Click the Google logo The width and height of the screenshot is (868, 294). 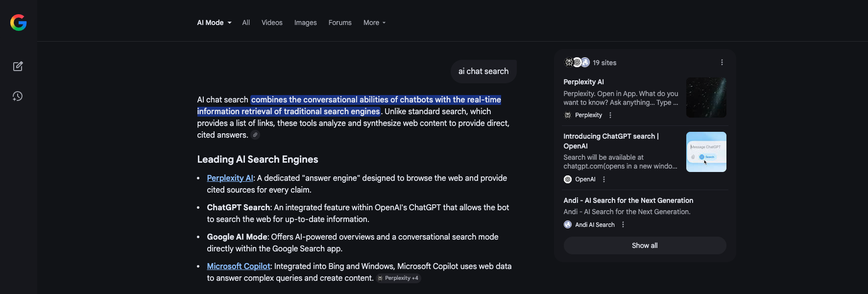coord(18,22)
